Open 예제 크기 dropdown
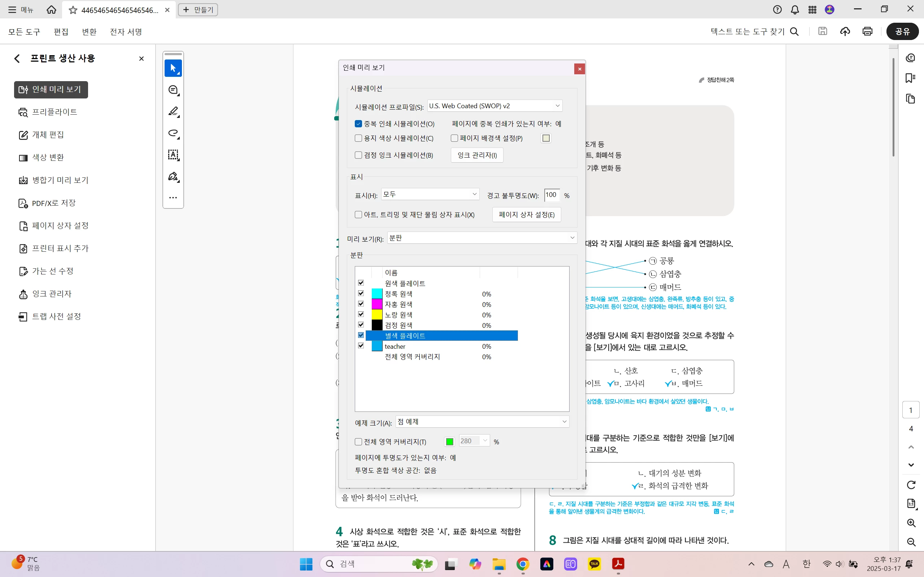This screenshot has height=577, width=924. [482, 422]
